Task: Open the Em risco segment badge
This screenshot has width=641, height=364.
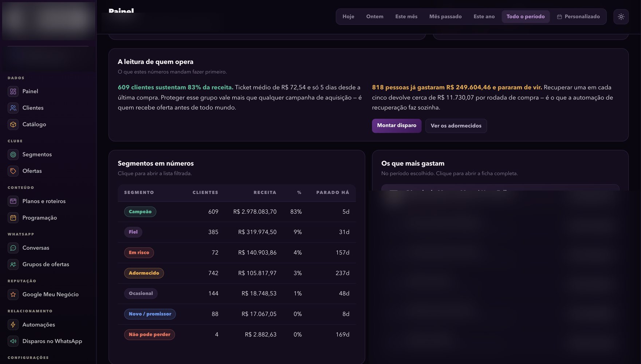Action: [x=139, y=253]
